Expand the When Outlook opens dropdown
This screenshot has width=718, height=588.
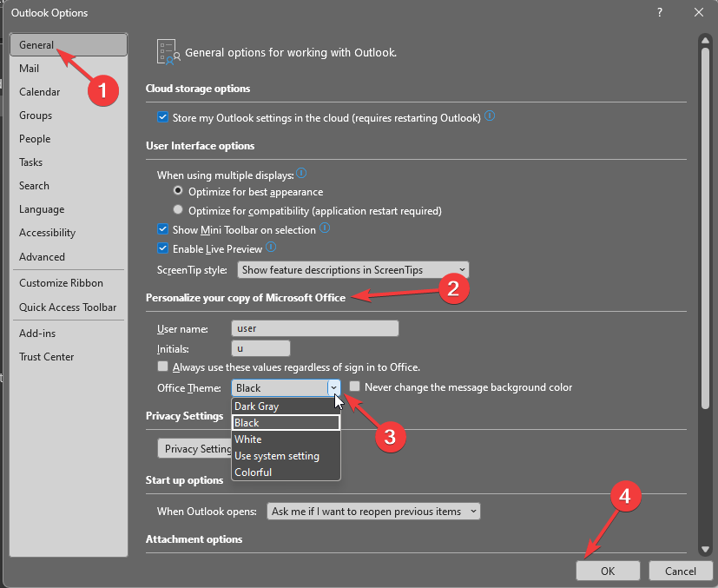(x=373, y=512)
